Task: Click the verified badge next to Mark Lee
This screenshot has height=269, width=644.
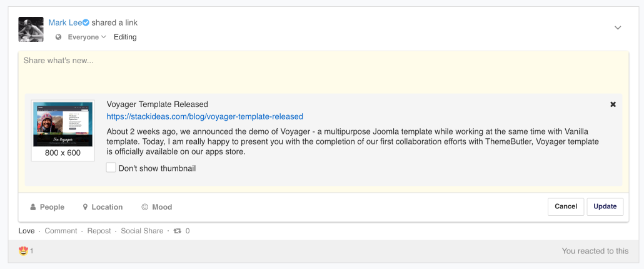Action: (x=86, y=23)
